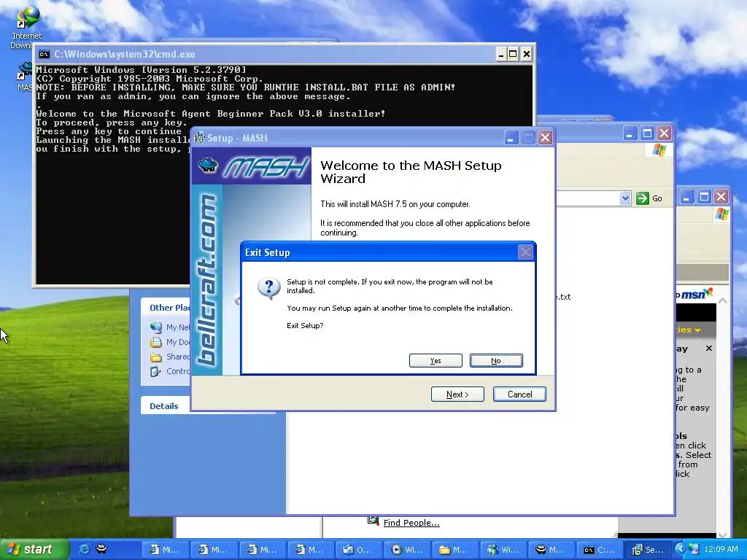Open My Network Places icon in Other Places
Image resolution: width=747 pixels, height=560 pixels.
click(156, 327)
